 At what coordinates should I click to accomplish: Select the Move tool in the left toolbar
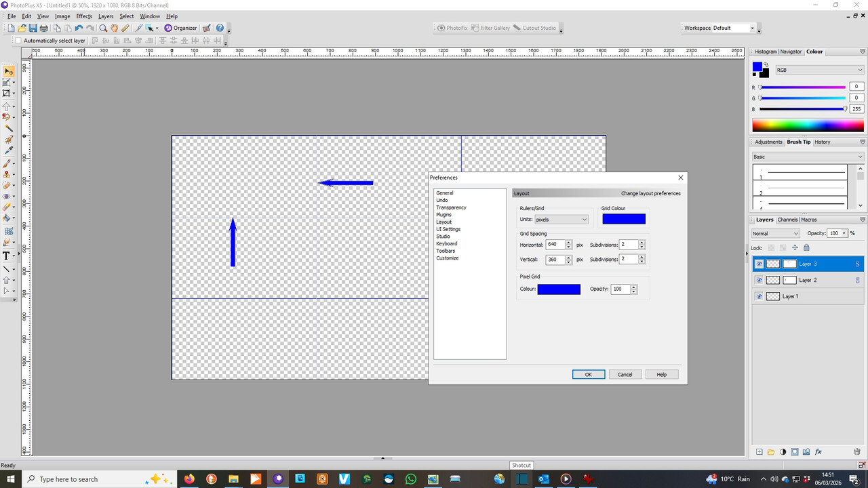tap(8, 71)
